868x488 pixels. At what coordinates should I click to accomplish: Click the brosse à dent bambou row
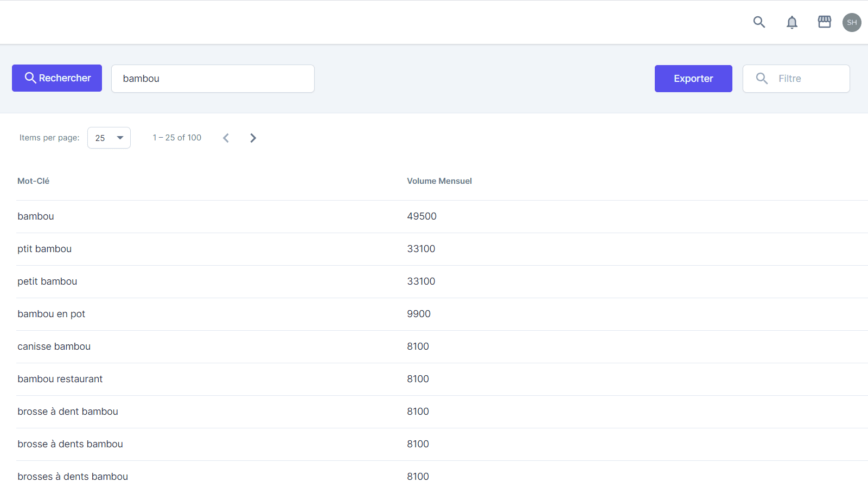(67, 412)
